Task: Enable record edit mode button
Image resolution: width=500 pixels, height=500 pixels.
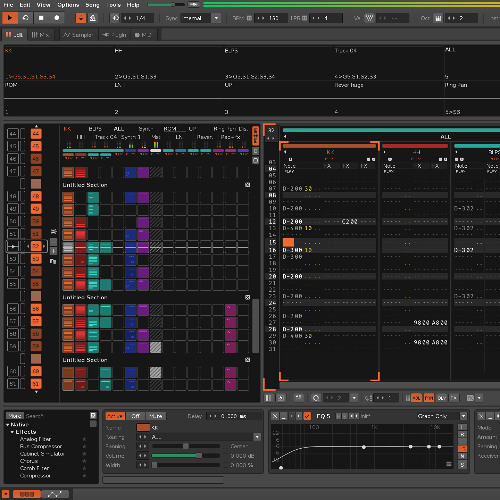Action: point(57,18)
